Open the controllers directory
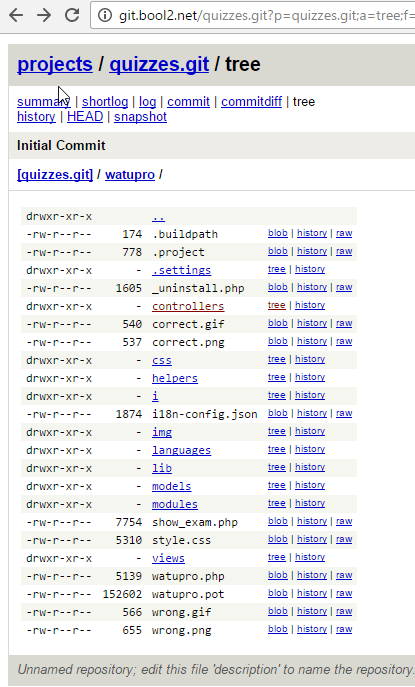The width and height of the screenshot is (415, 687). coord(188,306)
